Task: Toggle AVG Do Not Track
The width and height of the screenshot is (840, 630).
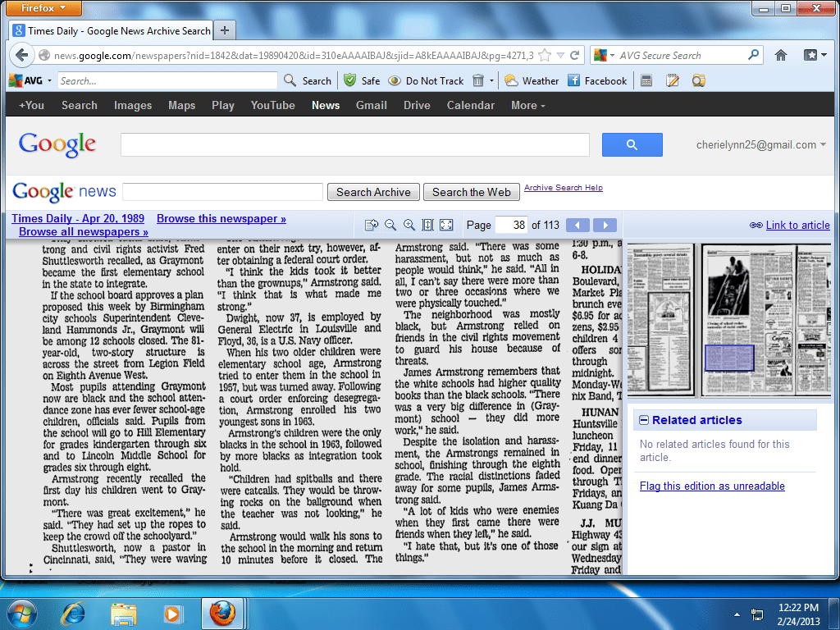Action: (426, 80)
